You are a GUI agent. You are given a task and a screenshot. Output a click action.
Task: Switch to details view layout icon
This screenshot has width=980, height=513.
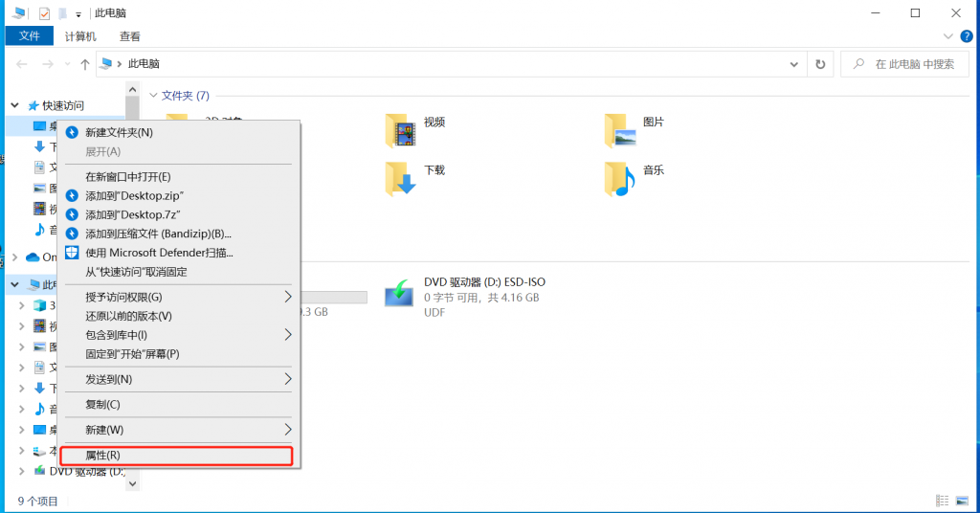coord(942,501)
